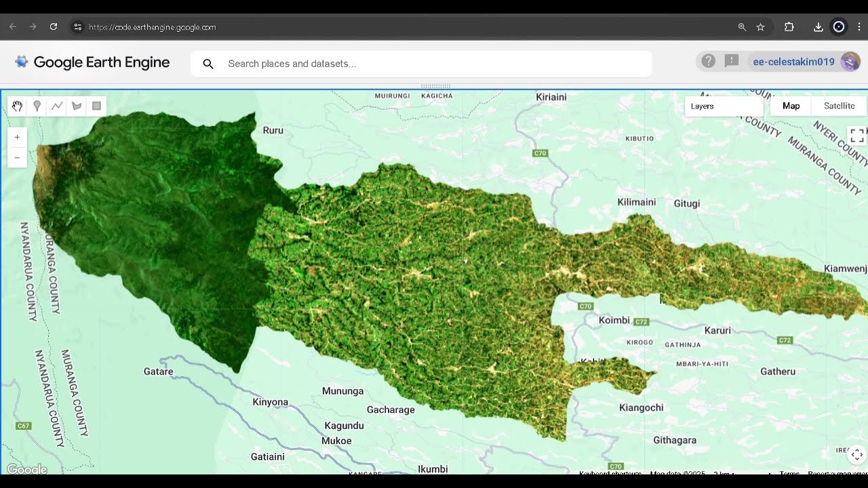Grab the panel resize handle above map
This screenshot has width=868, height=488.
point(435,86)
